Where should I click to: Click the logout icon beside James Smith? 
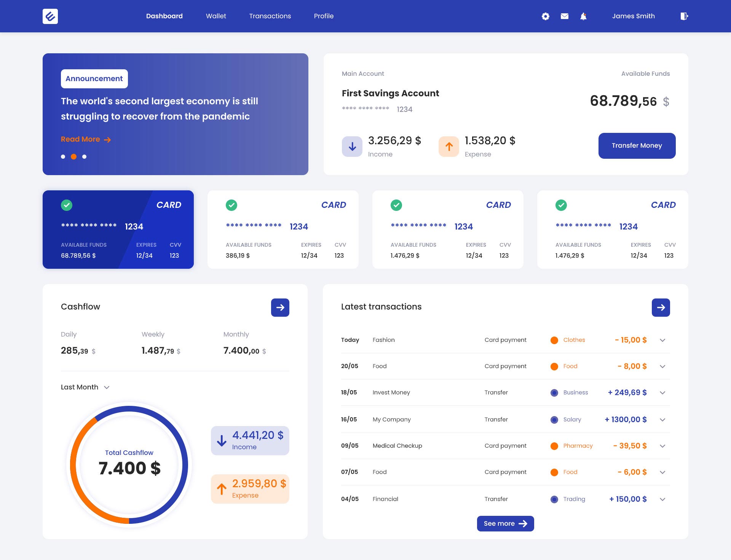[x=684, y=16]
